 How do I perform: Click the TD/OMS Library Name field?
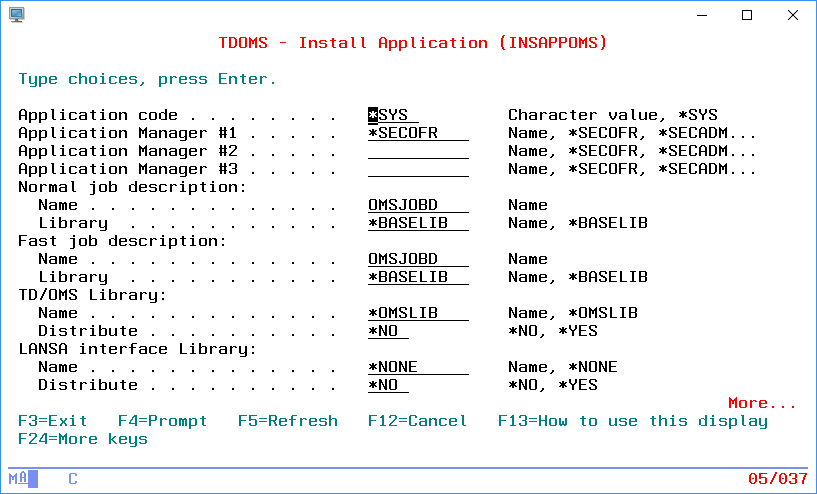[417, 313]
